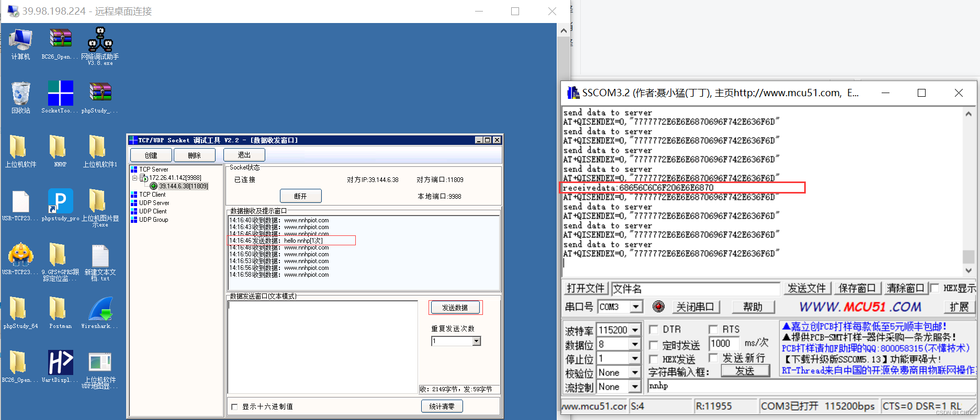Select TCP Client in the tree

pyautogui.click(x=152, y=195)
